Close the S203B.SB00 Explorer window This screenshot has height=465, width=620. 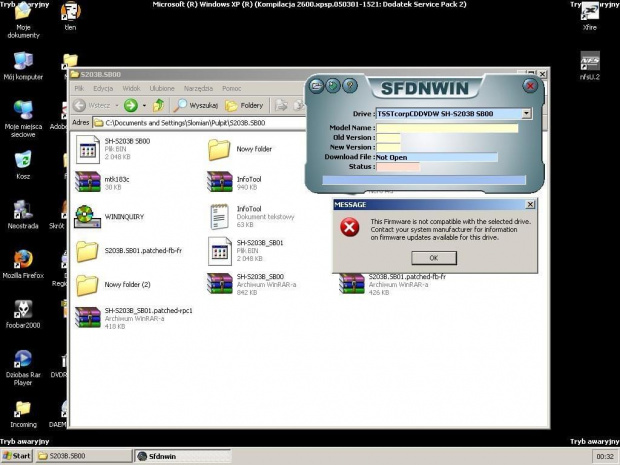[542, 74]
